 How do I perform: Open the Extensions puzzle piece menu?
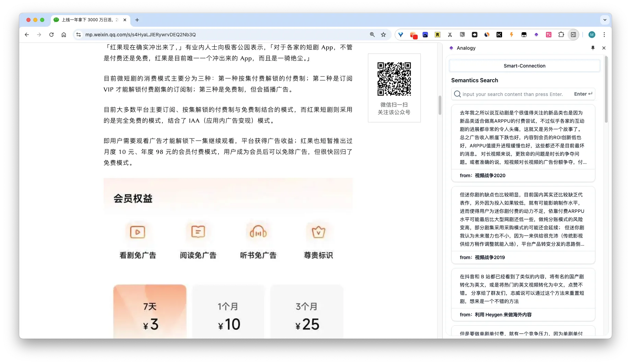point(561,35)
